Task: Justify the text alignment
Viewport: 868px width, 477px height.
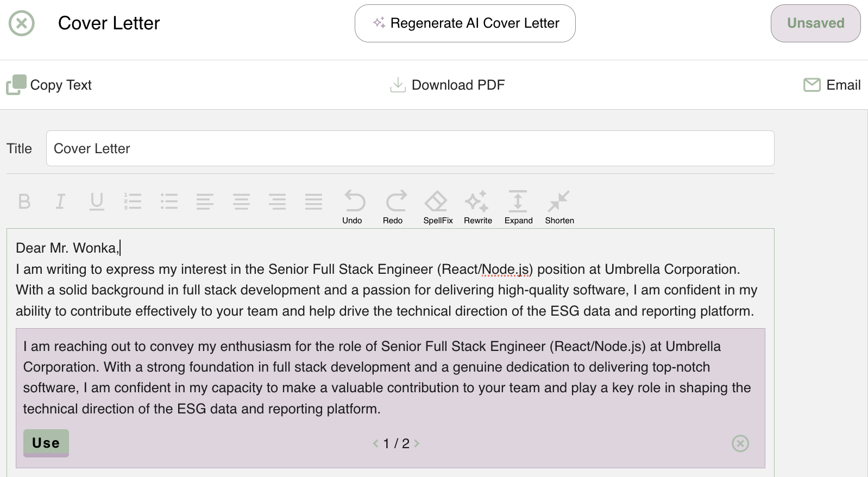Action: click(x=313, y=202)
